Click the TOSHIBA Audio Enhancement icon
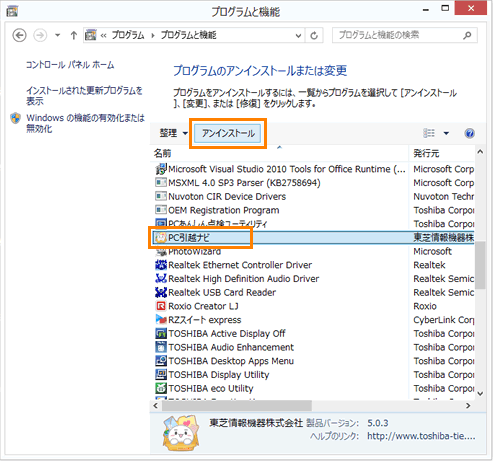493x461 pixels. (x=161, y=347)
